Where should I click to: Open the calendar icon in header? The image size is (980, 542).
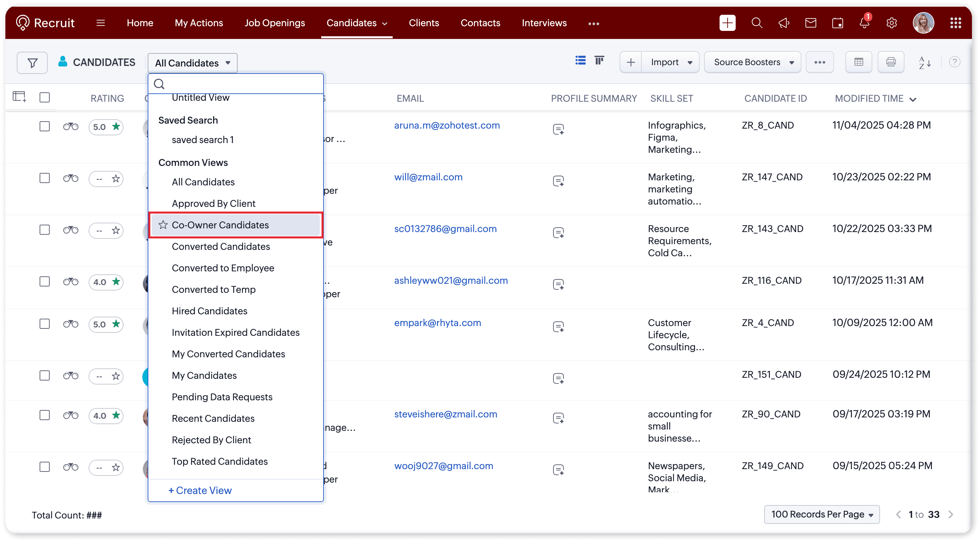[x=837, y=23]
